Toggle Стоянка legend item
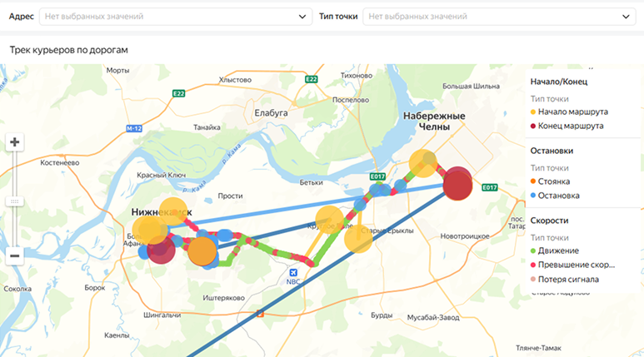 pyautogui.click(x=550, y=181)
